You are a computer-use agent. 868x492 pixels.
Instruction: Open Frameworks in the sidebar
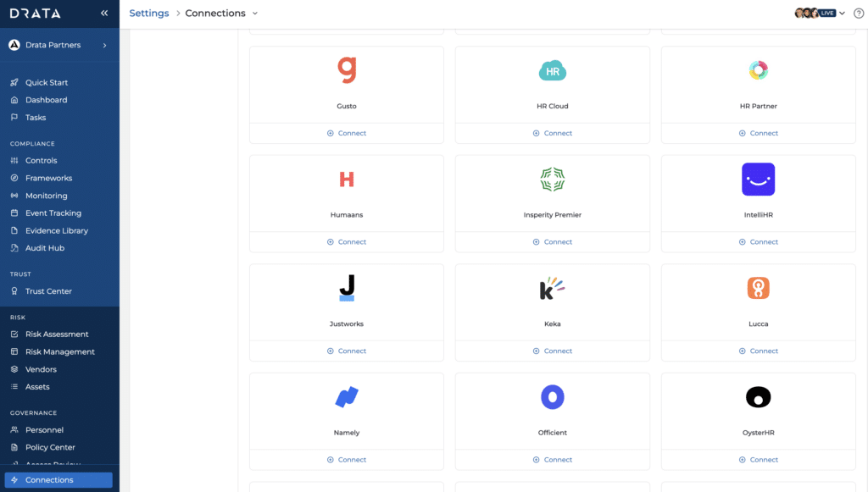pos(48,178)
